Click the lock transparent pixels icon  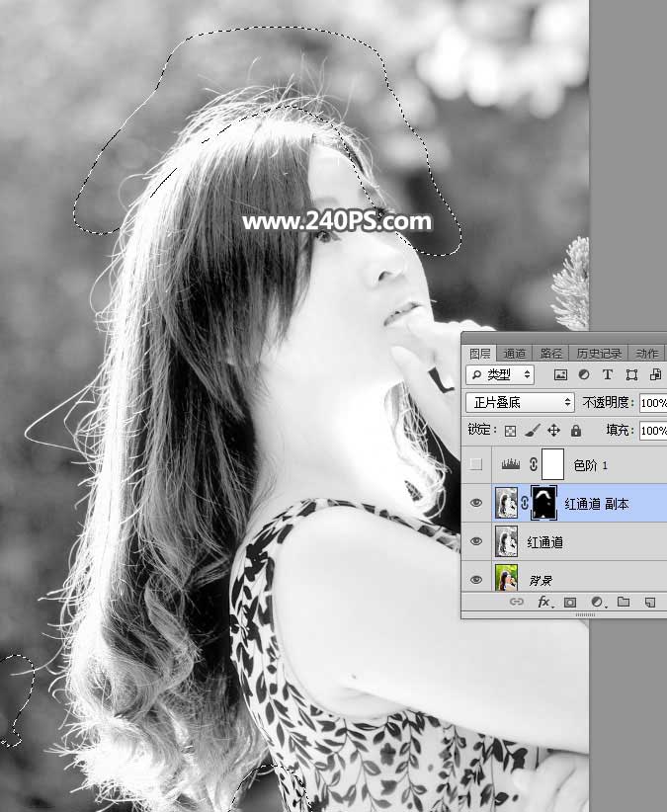click(510, 431)
